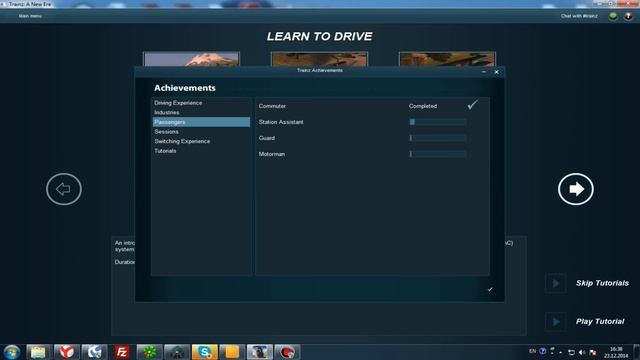
Task: Select Passengers category
Action: (201, 122)
